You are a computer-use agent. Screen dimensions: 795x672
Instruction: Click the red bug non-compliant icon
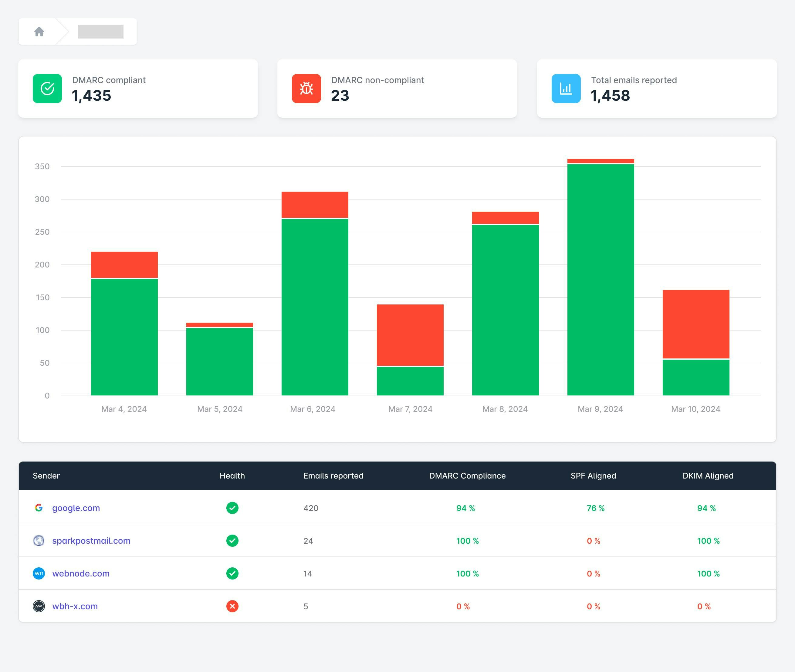pos(306,88)
